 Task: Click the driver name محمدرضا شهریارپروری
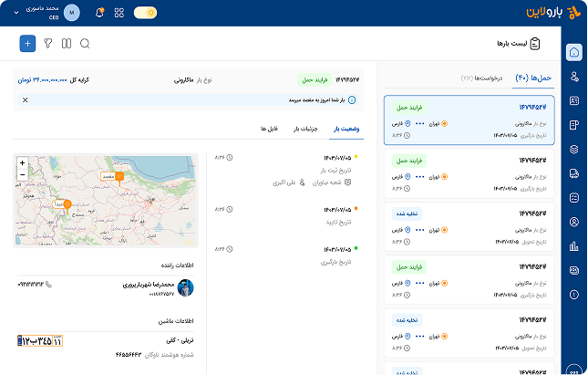[148, 285]
